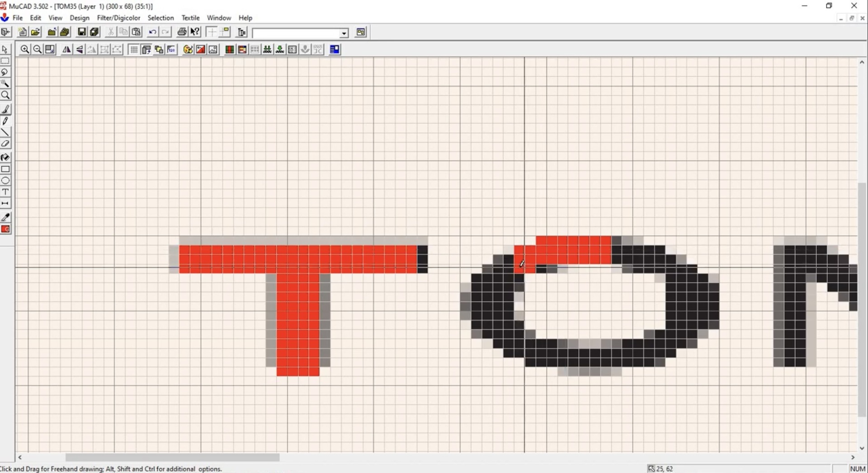Screen dimensions: 868x473
Task: Select the lasso selection tool
Action: 5,72
